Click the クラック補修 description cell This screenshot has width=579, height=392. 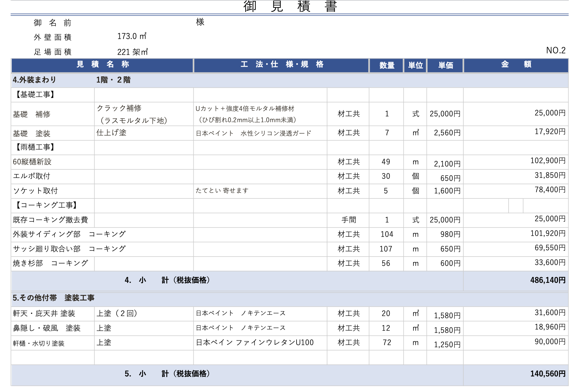coord(144,114)
